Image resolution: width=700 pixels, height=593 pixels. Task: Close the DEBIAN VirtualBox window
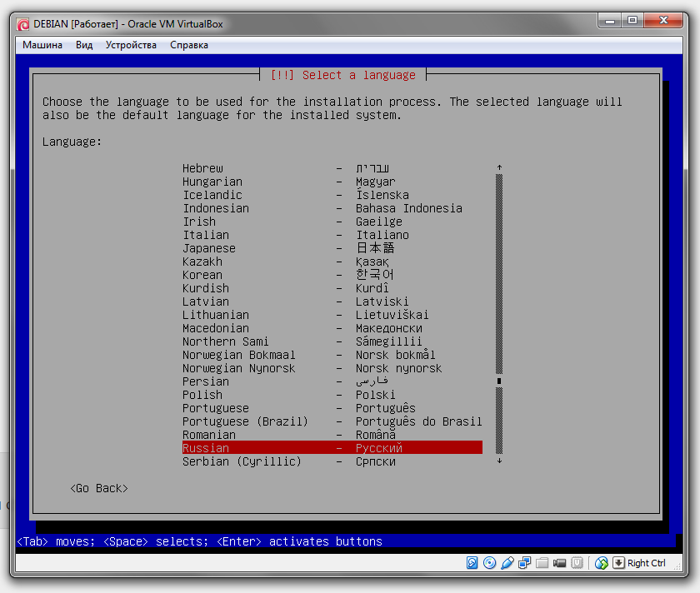(663, 20)
